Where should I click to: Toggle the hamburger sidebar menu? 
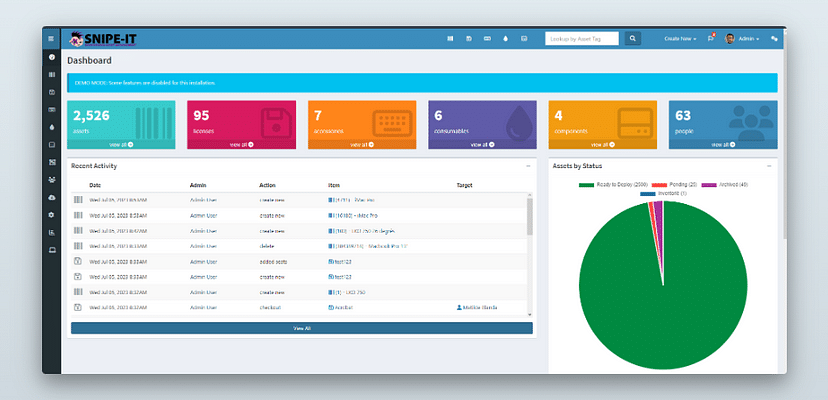tap(51, 39)
